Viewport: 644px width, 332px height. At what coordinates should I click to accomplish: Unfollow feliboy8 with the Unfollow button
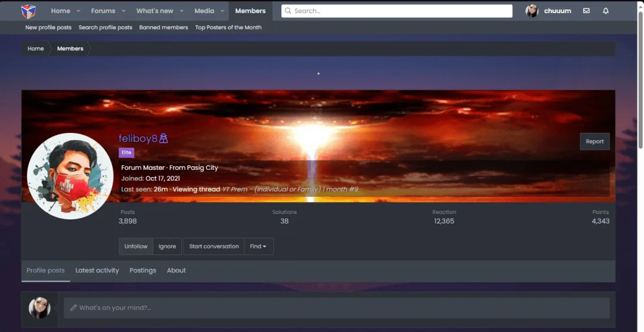136,246
